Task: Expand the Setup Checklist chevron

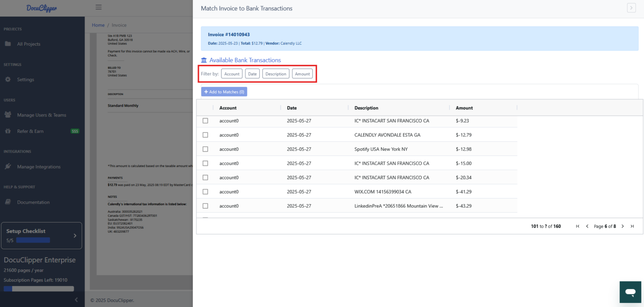Action: click(75, 235)
